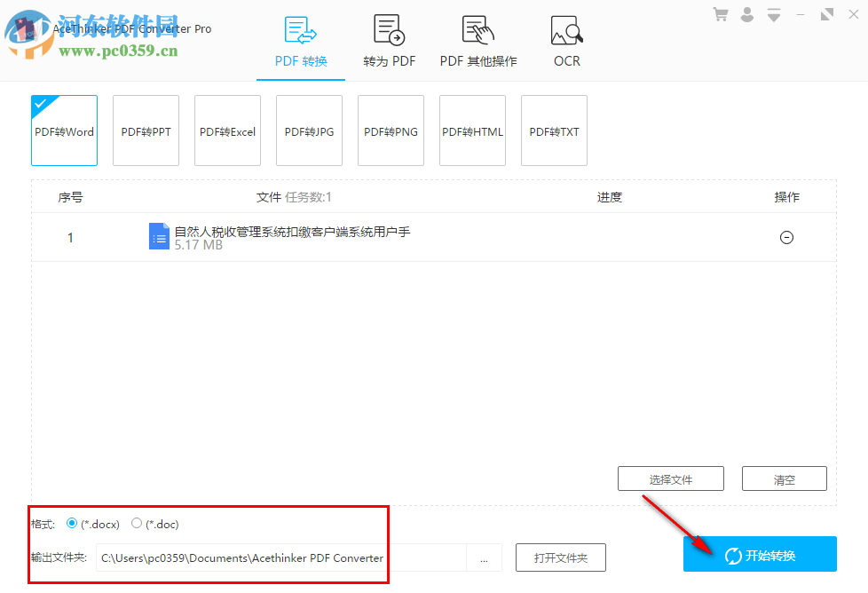The width and height of the screenshot is (868, 593).
Task: Switch to the PDF转JPG mode
Action: click(309, 130)
